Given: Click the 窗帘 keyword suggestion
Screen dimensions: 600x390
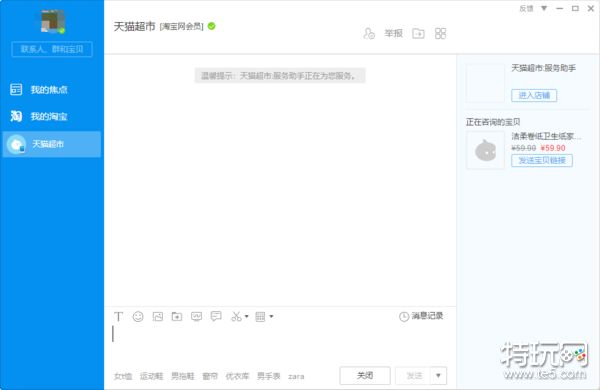Looking at the screenshot, I should point(210,377).
